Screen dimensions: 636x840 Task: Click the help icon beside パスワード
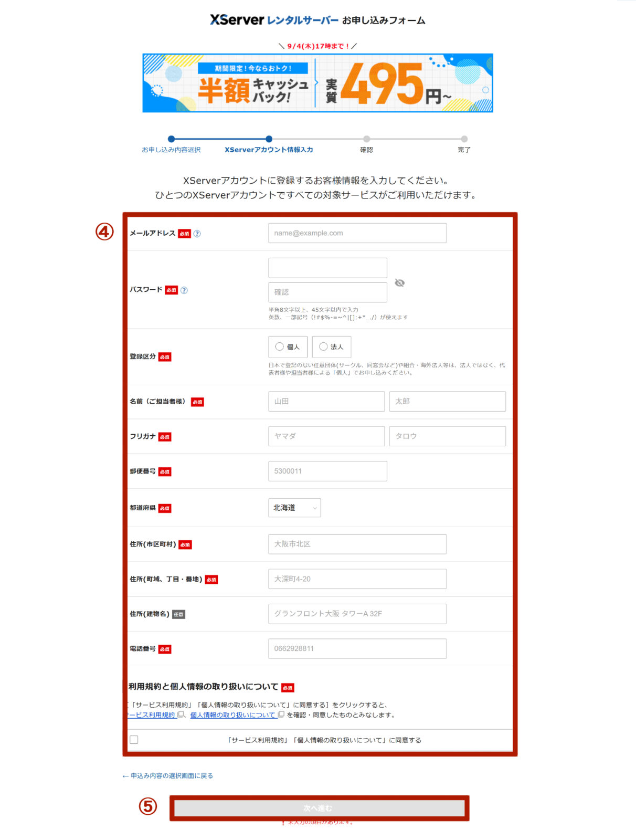[184, 290]
